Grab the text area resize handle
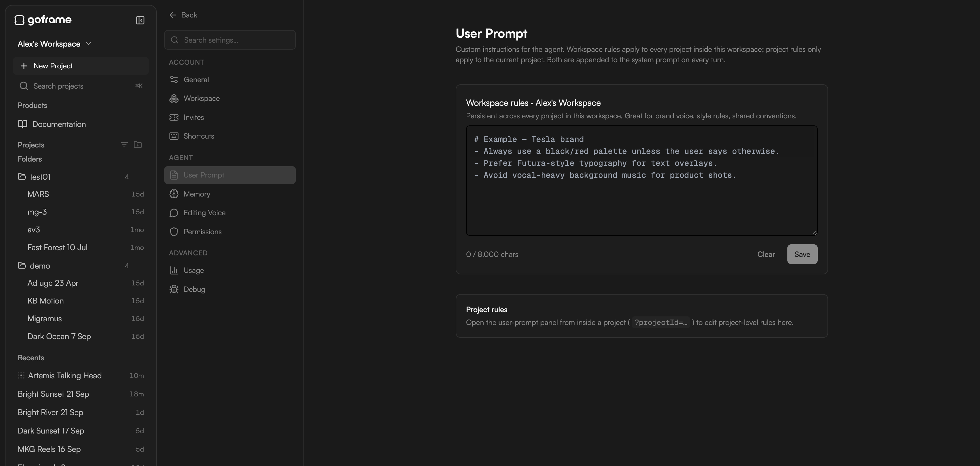The height and width of the screenshot is (466, 980). pos(814,232)
